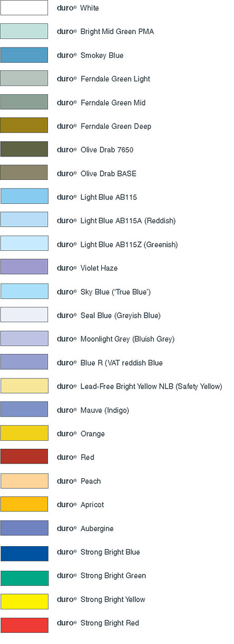
Task: Click the Violet Haze color swatch
Action: point(24,267)
